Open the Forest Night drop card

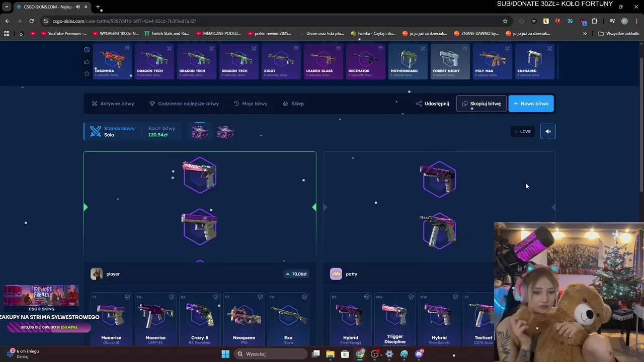pyautogui.click(x=450, y=62)
